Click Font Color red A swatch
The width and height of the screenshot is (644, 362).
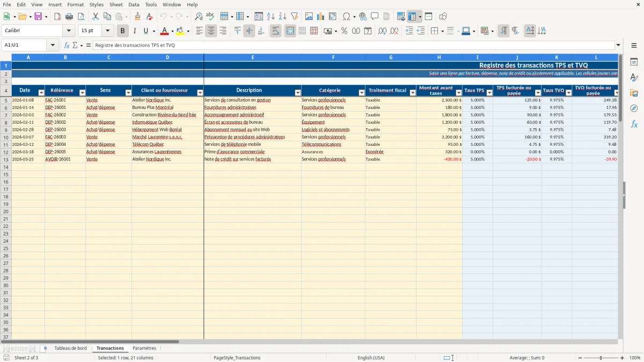[165, 31]
